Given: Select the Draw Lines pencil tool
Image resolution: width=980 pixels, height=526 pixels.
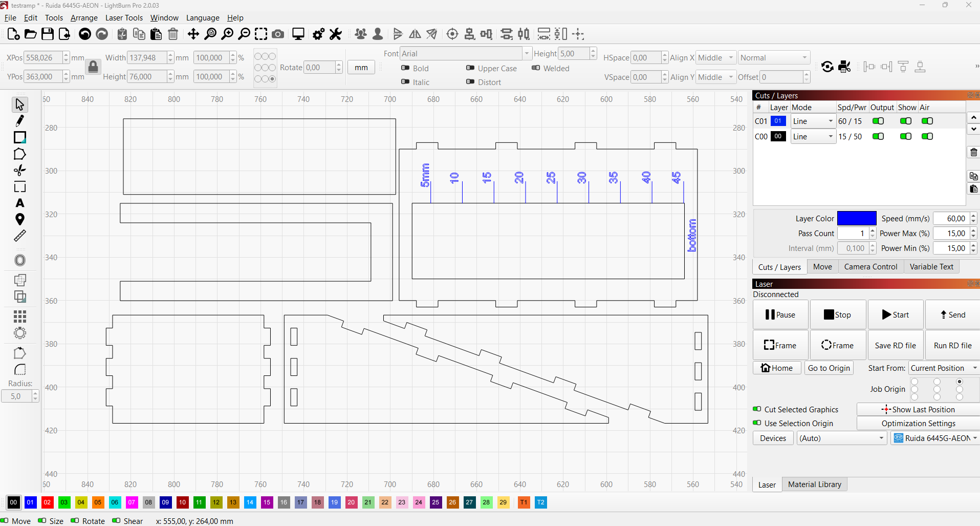Looking at the screenshot, I should coord(19,121).
